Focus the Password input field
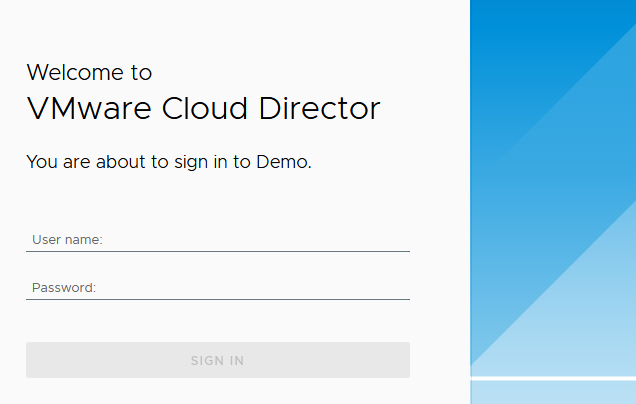 [217, 287]
